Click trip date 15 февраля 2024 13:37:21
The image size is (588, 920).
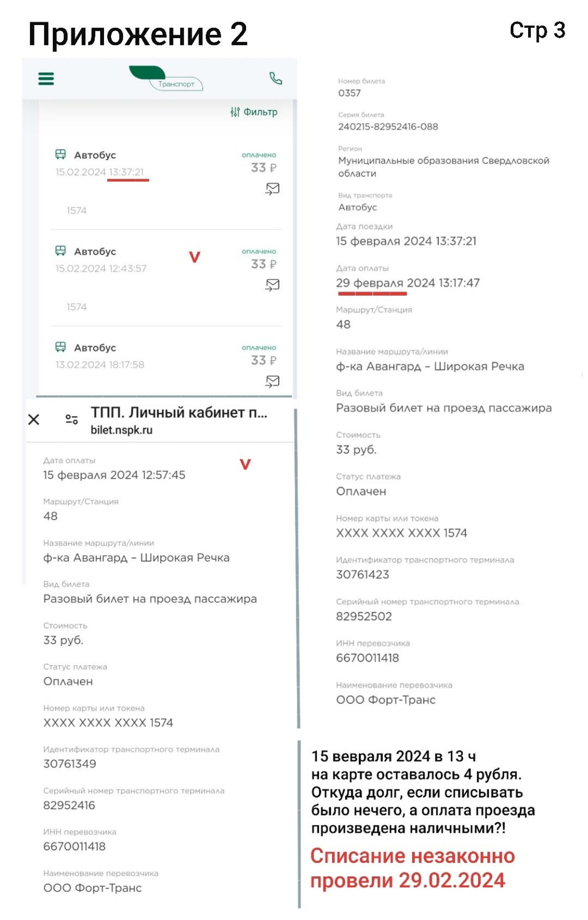(406, 241)
